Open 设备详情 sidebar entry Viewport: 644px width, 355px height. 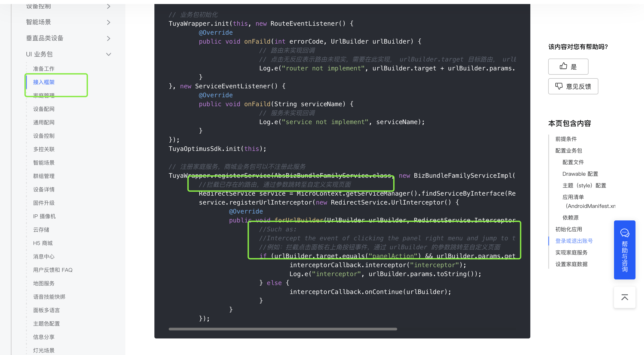(x=44, y=189)
